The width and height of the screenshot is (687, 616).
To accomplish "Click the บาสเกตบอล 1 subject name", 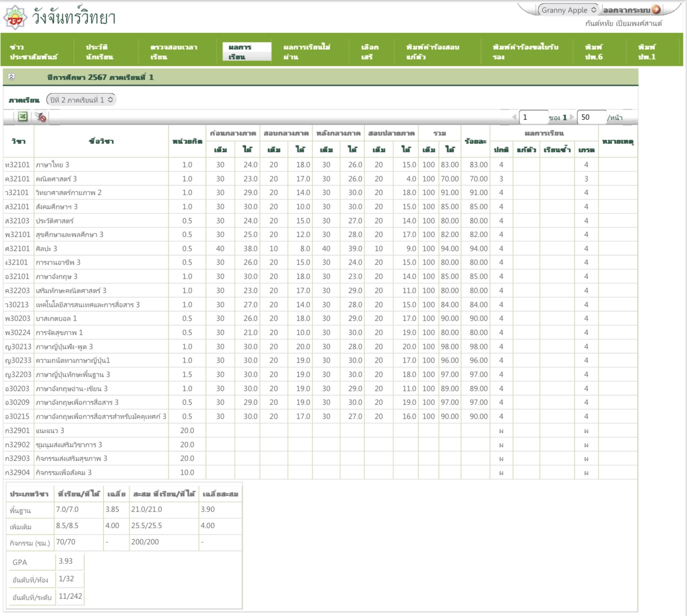I will click(x=56, y=318).
